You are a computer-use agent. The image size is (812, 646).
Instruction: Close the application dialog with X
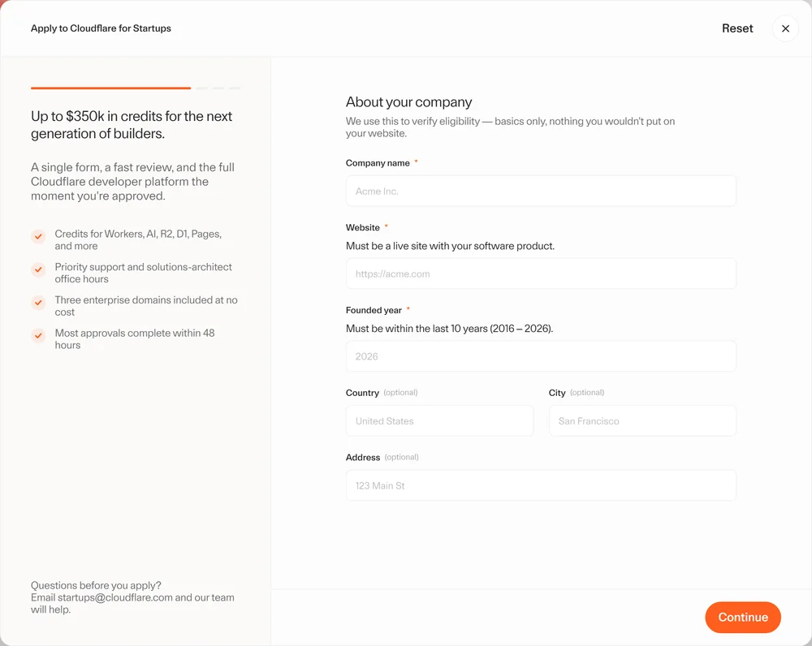[x=785, y=28]
